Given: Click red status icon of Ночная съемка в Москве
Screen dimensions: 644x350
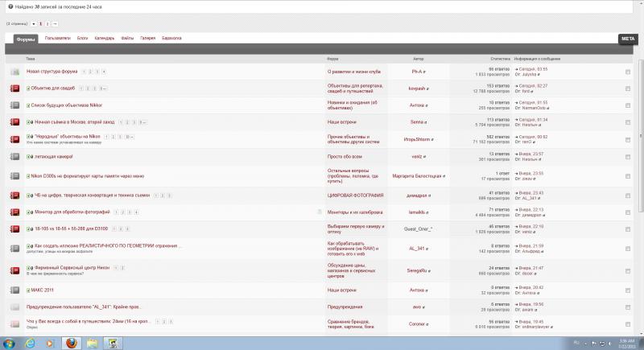Looking at the screenshot, I should click(14, 121).
